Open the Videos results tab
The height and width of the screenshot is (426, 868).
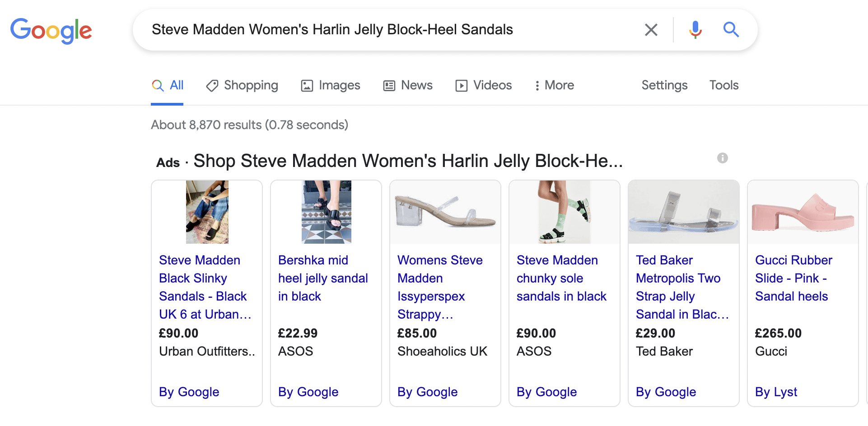(484, 85)
